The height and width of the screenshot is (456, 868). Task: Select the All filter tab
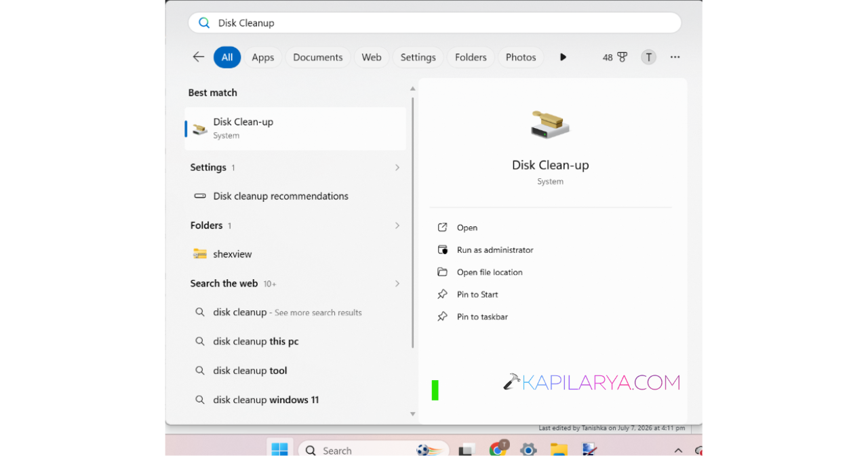click(227, 58)
